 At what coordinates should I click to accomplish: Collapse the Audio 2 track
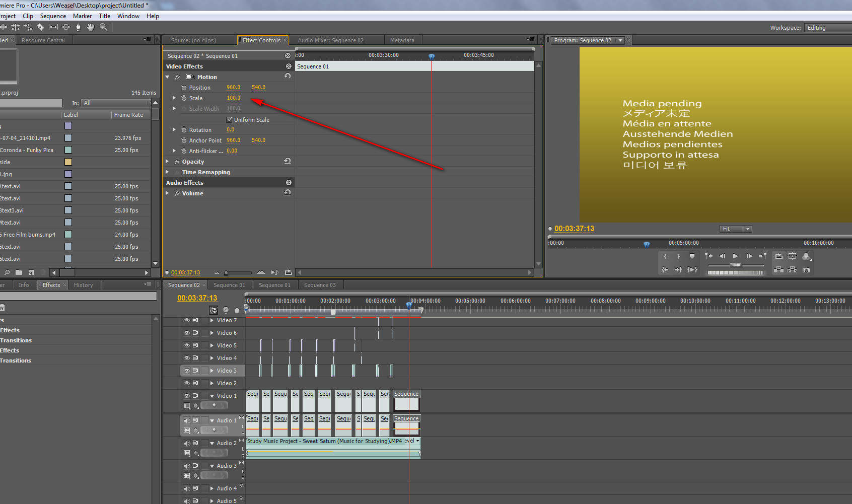[212, 443]
